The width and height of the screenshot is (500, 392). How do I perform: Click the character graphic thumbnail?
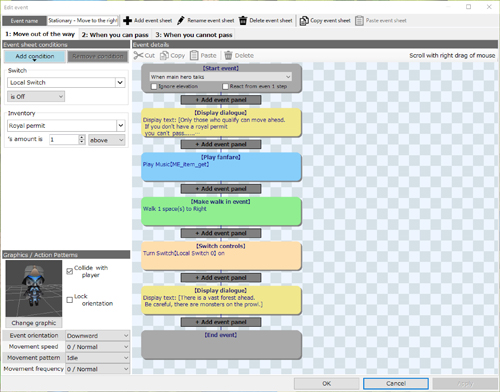tap(34, 289)
